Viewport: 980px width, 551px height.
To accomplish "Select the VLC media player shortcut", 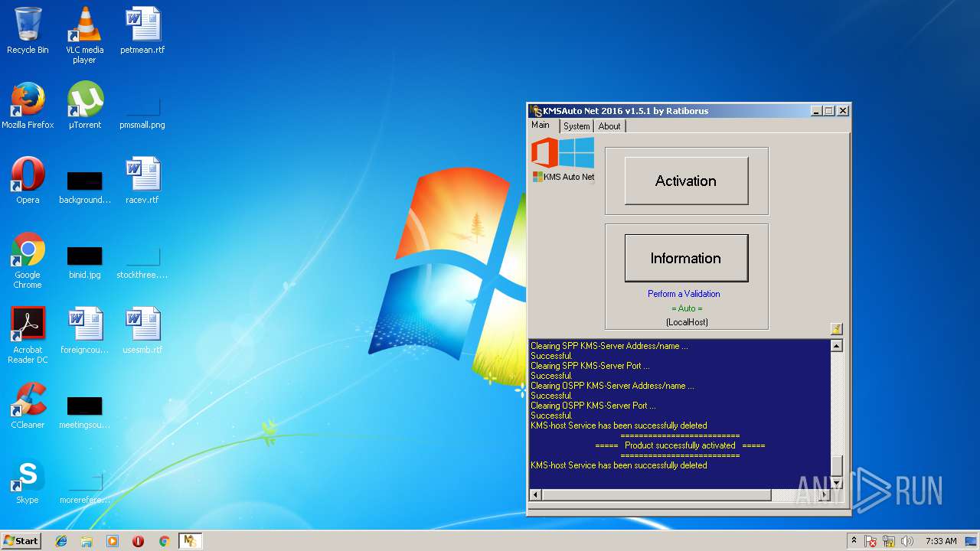I will coord(84,34).
